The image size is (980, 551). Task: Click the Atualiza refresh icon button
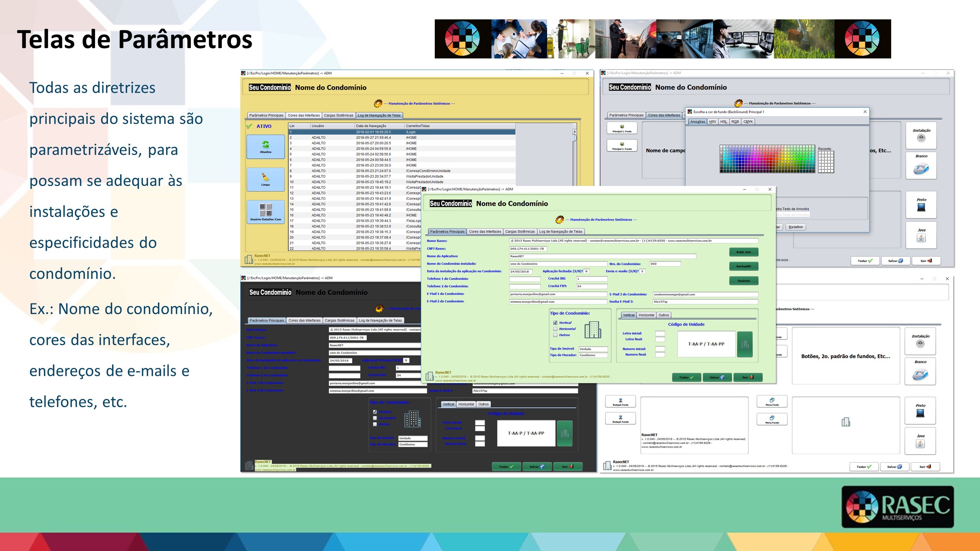(x=266, y=147)
